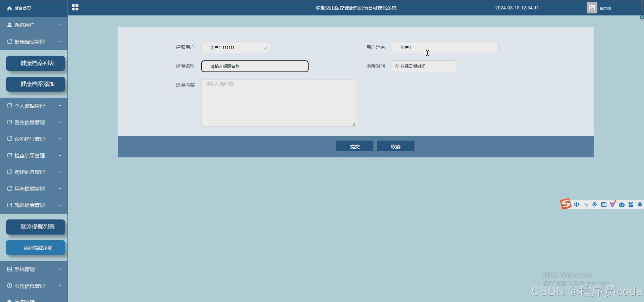Click the microphone voice input icon
The height and width of the screenshot is (302, 644).
(x=594, y=204)
